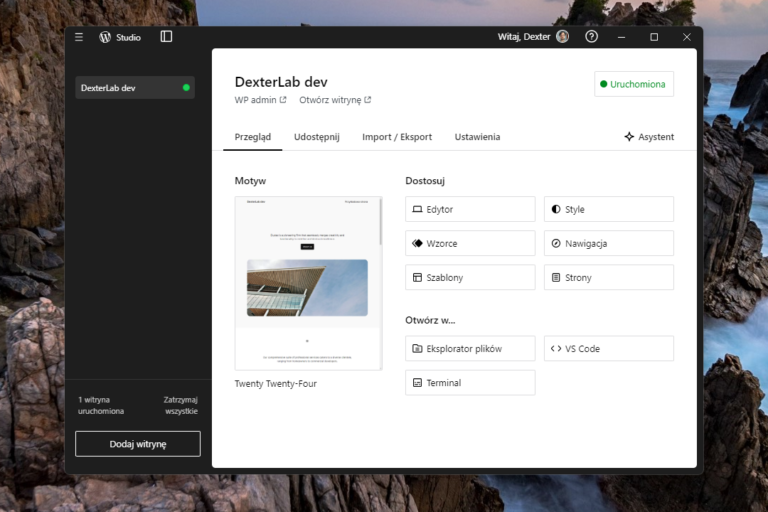Minimize the Studio window

click(621, 37)
